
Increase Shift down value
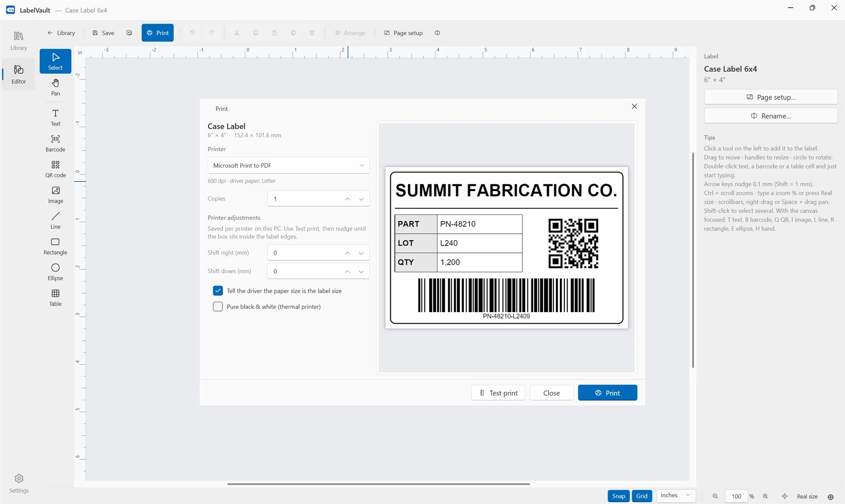[347, 271]
